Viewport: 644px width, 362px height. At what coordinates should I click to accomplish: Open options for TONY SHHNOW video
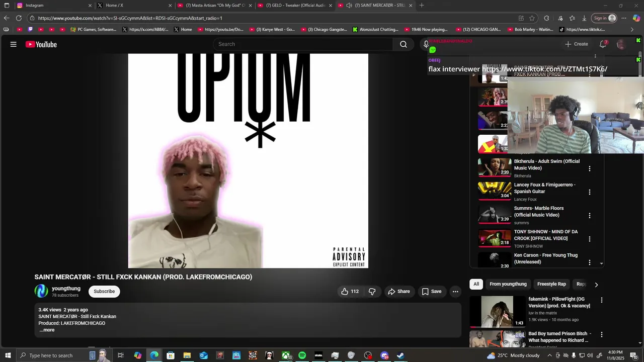pos(590,239)
